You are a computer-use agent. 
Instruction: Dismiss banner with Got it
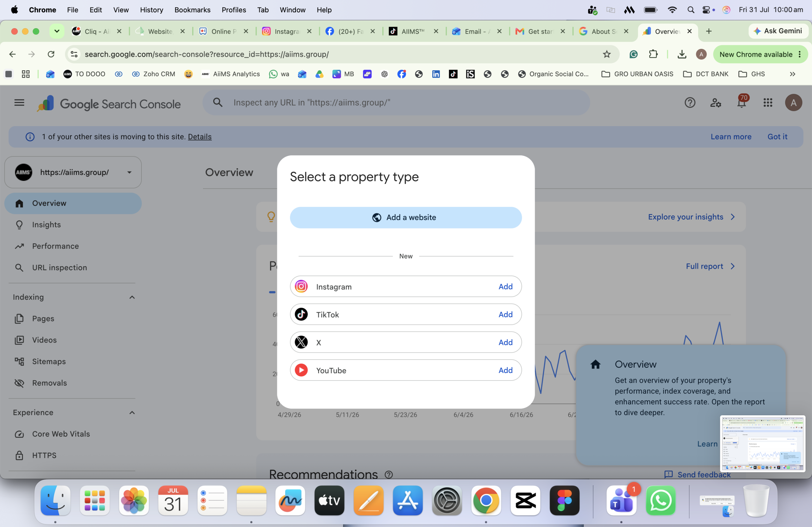pyautogui.click(x=777, y=137)
